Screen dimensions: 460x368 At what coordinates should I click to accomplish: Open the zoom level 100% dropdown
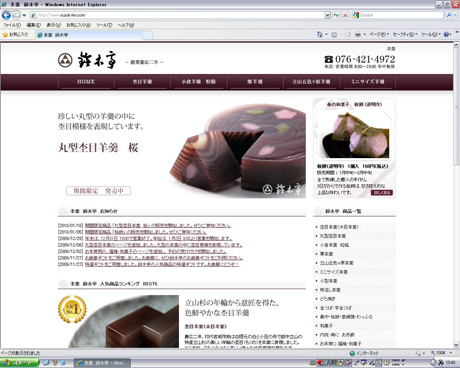[x=441, y=353]
